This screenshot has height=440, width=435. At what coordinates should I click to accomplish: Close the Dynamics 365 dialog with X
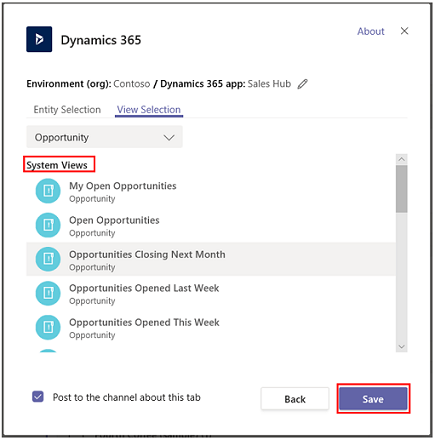(x=404, y=31)
